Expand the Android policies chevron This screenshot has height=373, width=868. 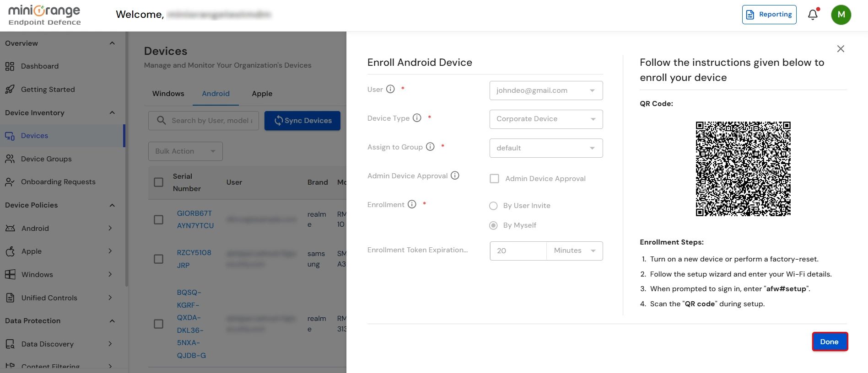click(110, 228)
